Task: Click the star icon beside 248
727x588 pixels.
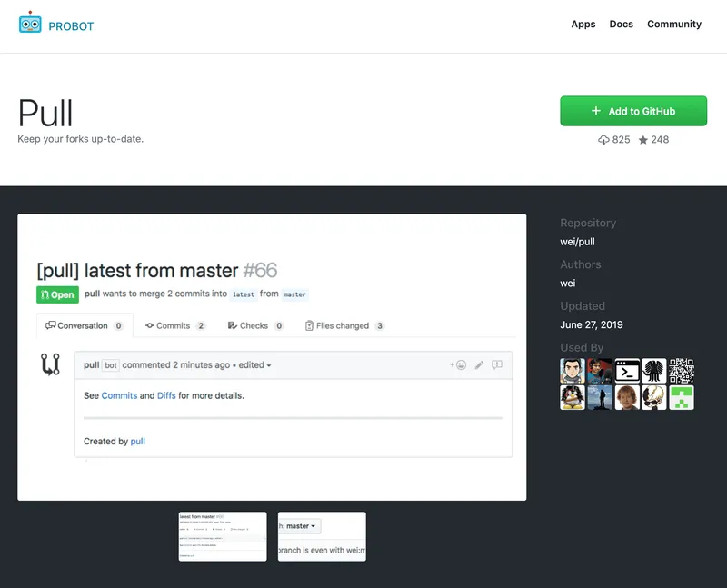Action: click(643, 140)
